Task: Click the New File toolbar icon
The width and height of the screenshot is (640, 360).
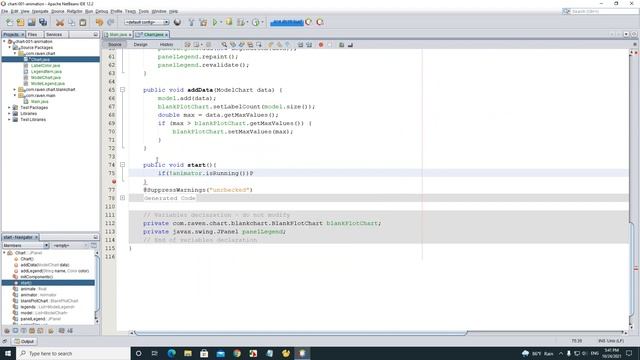Action: [x=9, y=22]
